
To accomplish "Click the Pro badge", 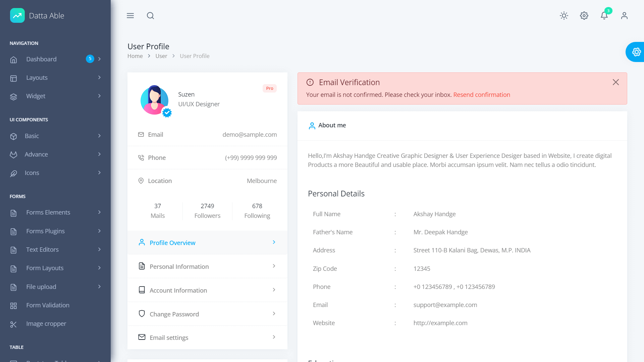I will tap(269, 88).
